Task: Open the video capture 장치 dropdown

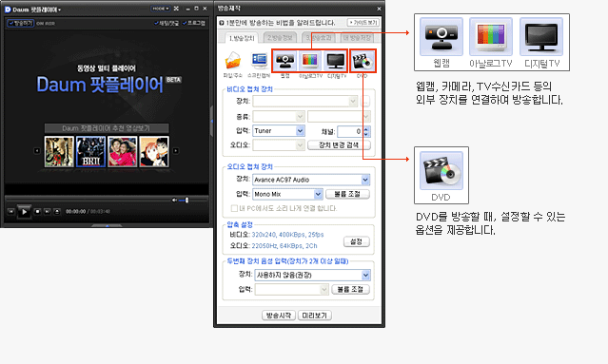Action: 305,102
